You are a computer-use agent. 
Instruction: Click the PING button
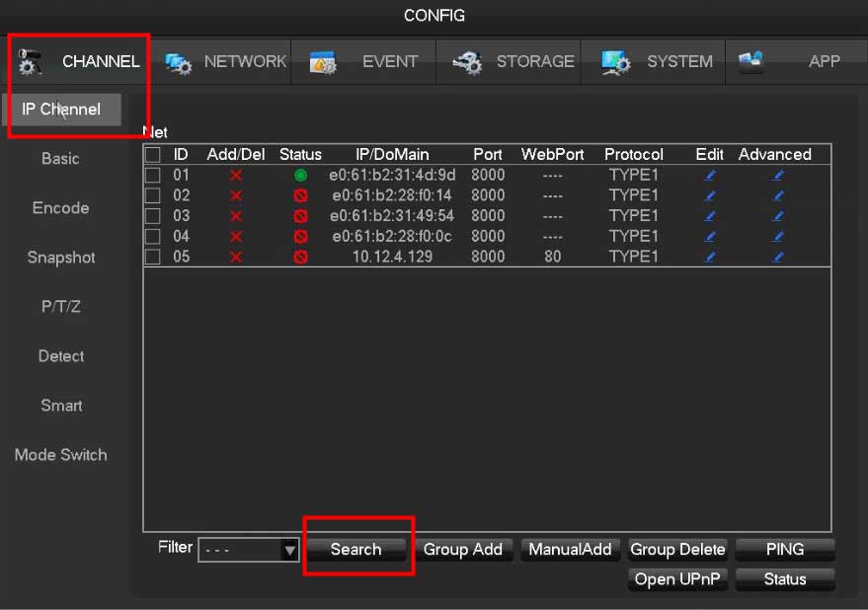(x=785, y=550)
